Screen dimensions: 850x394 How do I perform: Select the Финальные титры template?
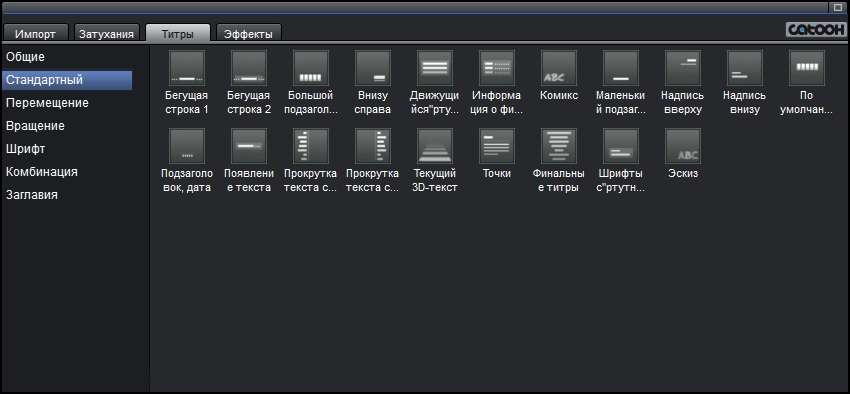pyautogui.click(x=559, y=146)
